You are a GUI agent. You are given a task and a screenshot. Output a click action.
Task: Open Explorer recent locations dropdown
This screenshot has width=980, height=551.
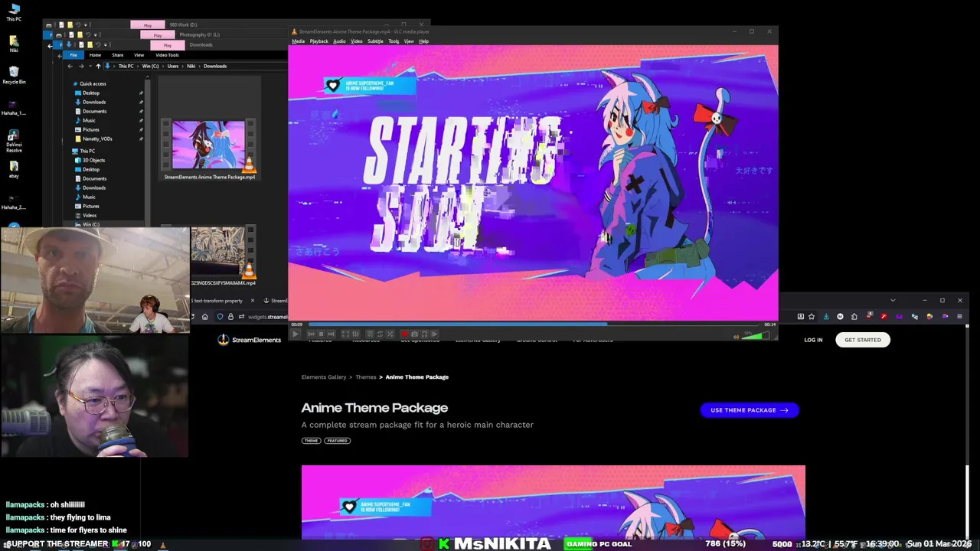click(x=90, y=66)
